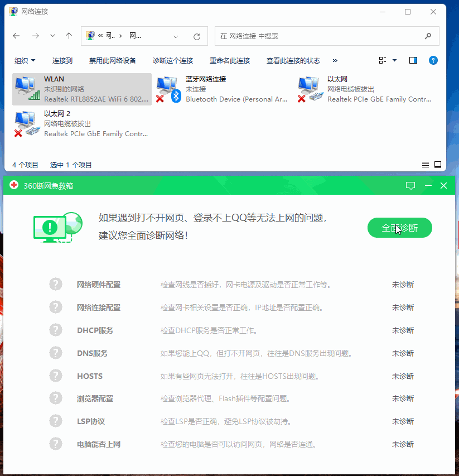Click the DHCP服务 label
Viewport: 459px width, 476px height.
tap(95, 330)
